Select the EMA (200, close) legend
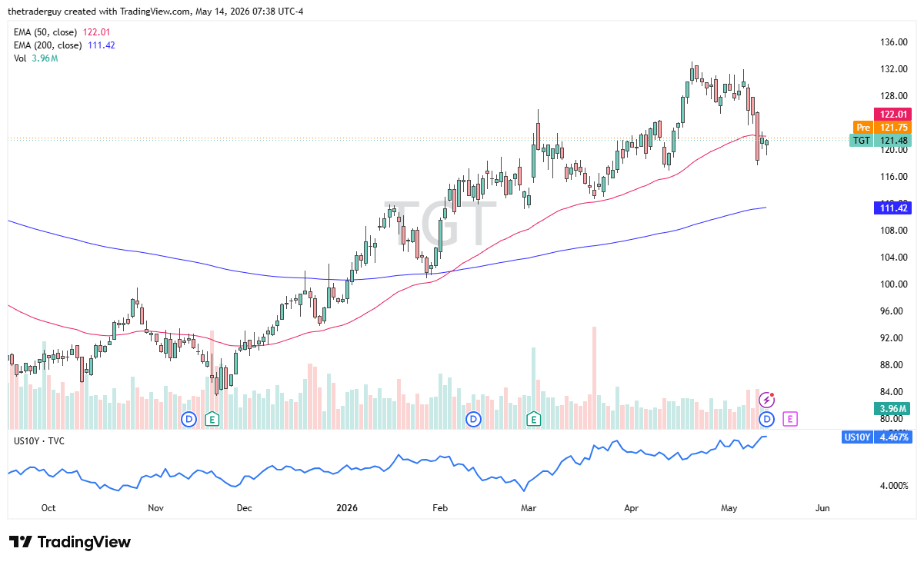The image size is (924, 565). (65, 45)
